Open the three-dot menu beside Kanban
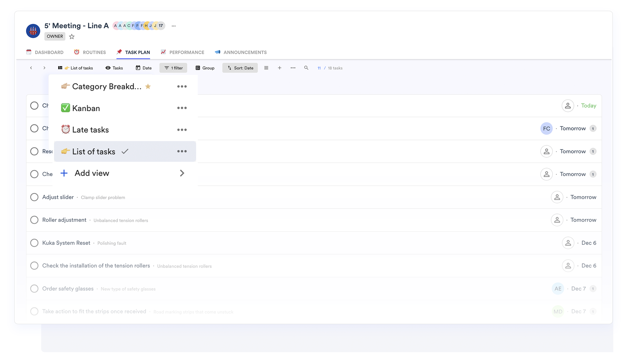 [x=182, y=108]
